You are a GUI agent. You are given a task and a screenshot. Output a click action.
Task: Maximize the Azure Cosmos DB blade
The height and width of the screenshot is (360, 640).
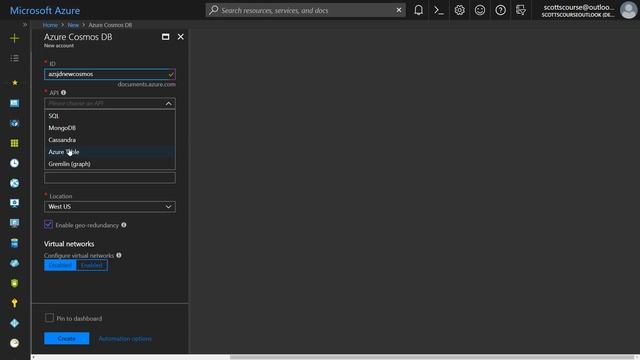point(165,37)
